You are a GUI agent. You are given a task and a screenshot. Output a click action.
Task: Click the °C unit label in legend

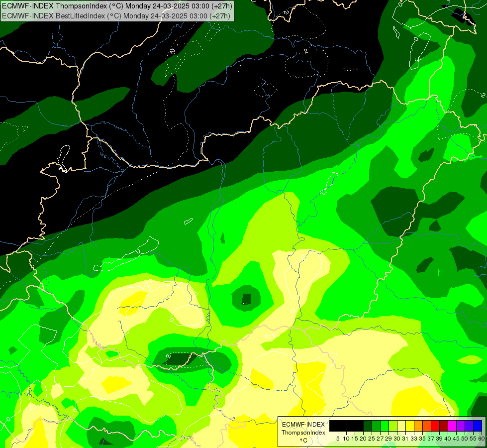(x=303, y=440)
